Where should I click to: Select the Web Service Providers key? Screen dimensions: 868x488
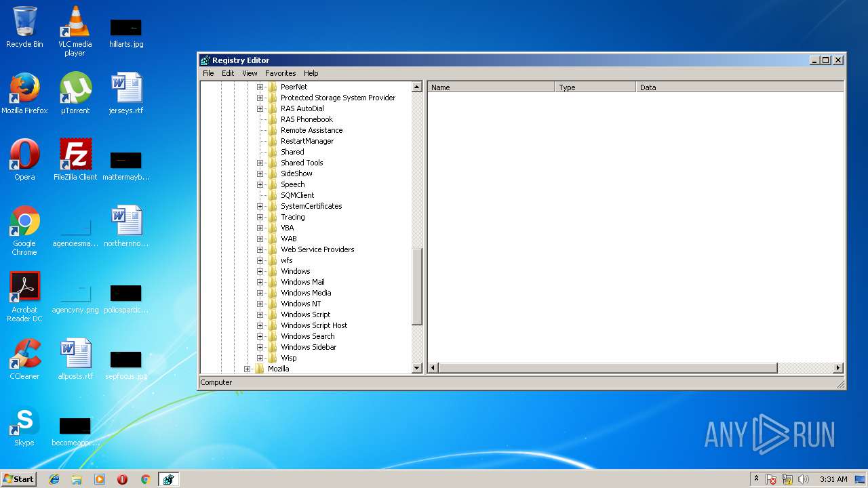point(317,249)
